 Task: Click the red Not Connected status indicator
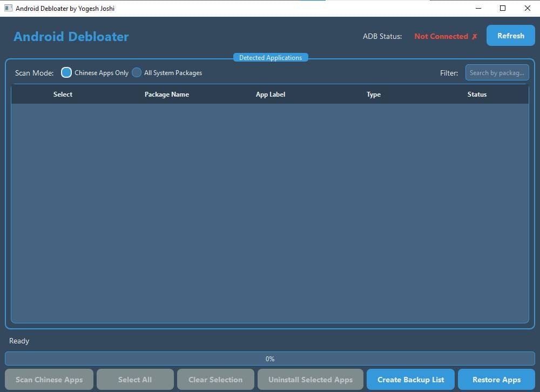point(441,36)
